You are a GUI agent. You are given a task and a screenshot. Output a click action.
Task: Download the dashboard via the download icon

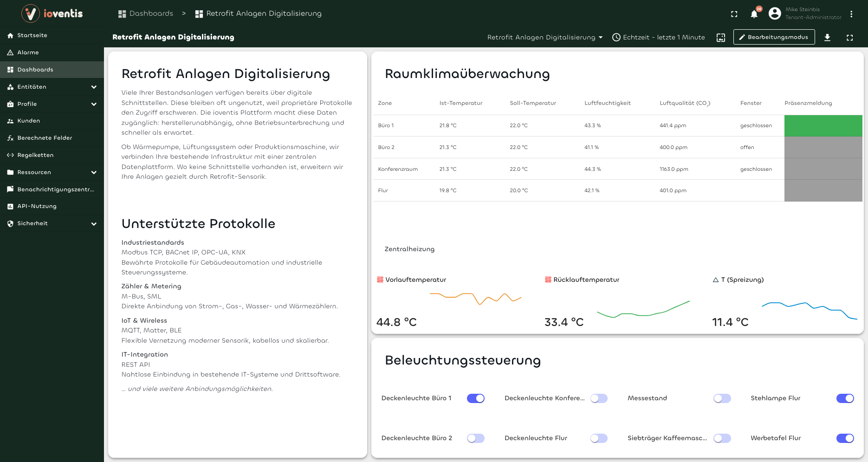828,37
